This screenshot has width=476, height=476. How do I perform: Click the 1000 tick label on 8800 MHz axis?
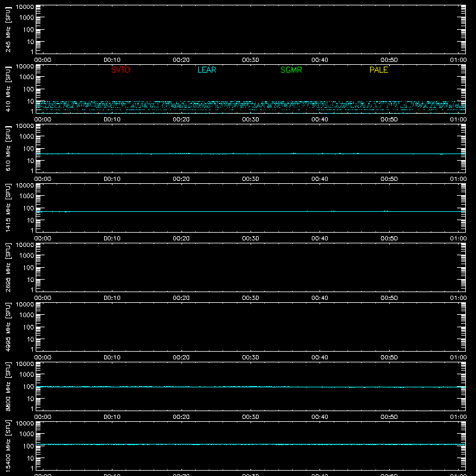point(27,375)
